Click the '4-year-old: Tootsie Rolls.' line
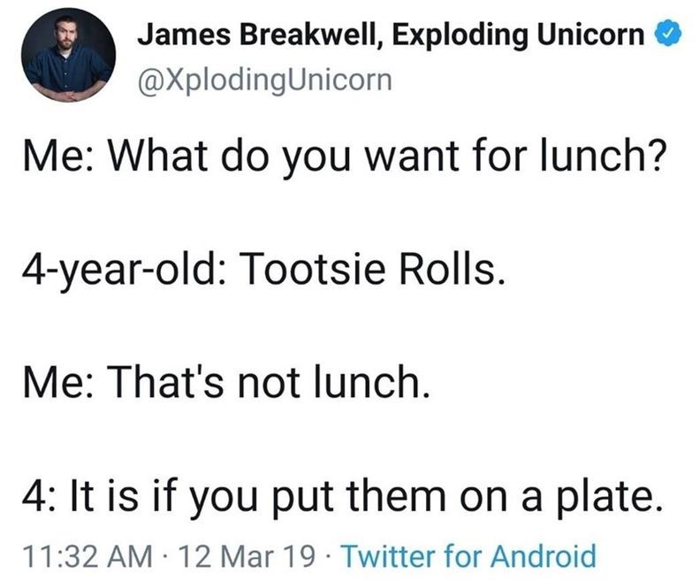The image size is (700, 588). (264, 271)
